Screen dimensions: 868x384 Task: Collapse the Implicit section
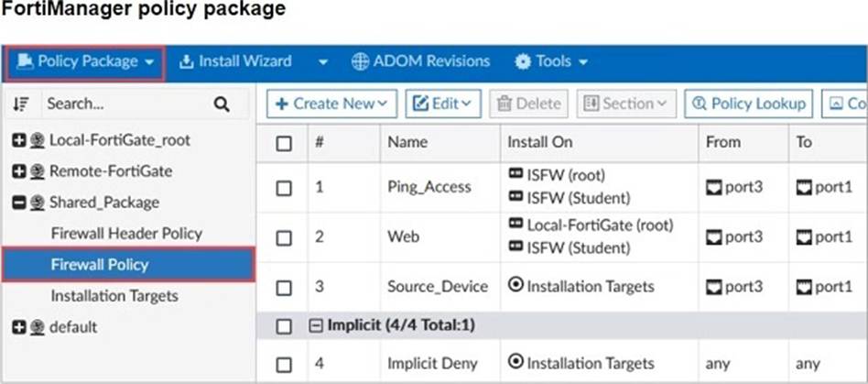316,326
